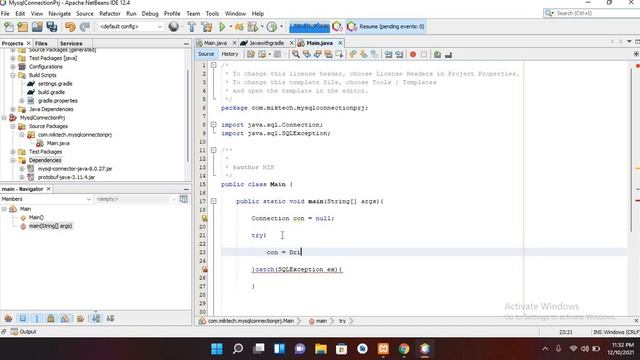Image resolution: width=640 pixels, height=360 pixels.
Task: Click the New Project toolbar icon
Action: pos(23,27)
